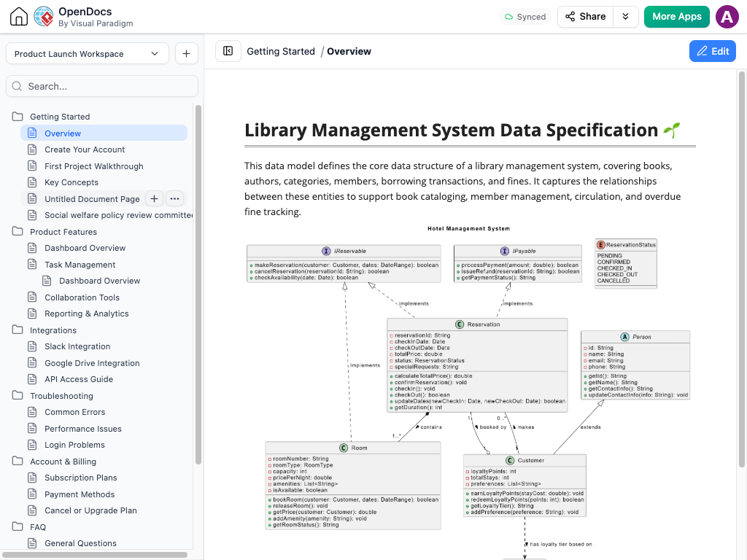This screenshot has width=747, height=560.
Task: Click the Key Concepts document icon
Action: tap(32, 182)
